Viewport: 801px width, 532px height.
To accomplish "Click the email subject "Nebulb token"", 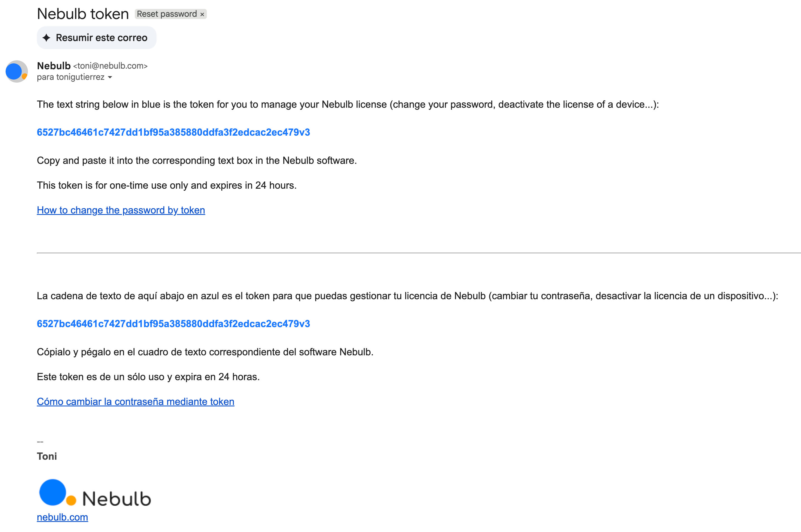I will 83,14.
